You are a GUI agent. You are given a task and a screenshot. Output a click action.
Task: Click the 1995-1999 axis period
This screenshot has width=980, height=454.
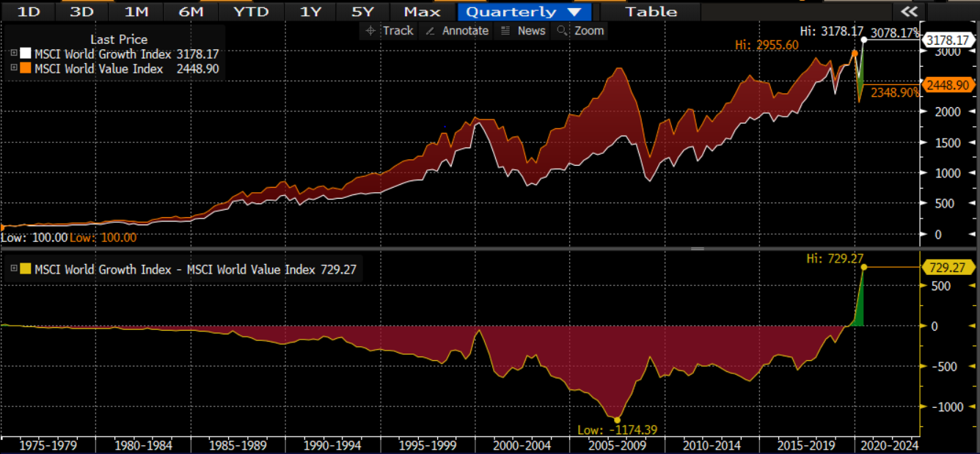click(428, 444)
